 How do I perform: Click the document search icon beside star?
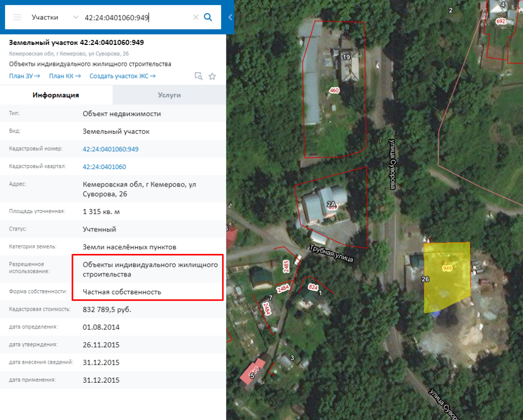click(x=199, y=77)
